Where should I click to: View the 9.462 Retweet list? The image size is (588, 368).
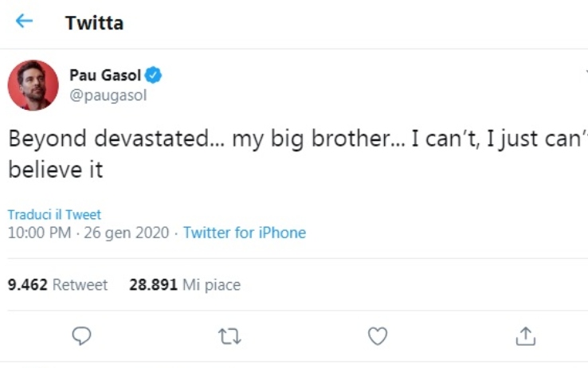tap(57, 284)
